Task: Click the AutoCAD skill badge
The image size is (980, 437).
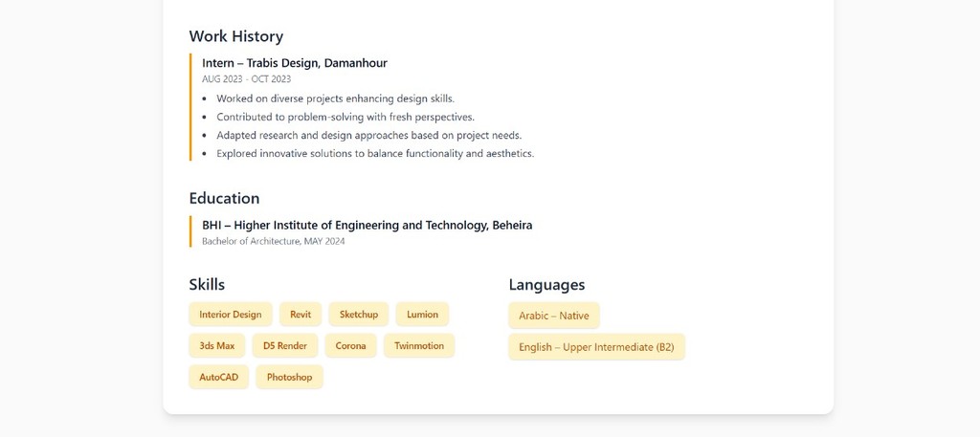Action: (219, 378)
